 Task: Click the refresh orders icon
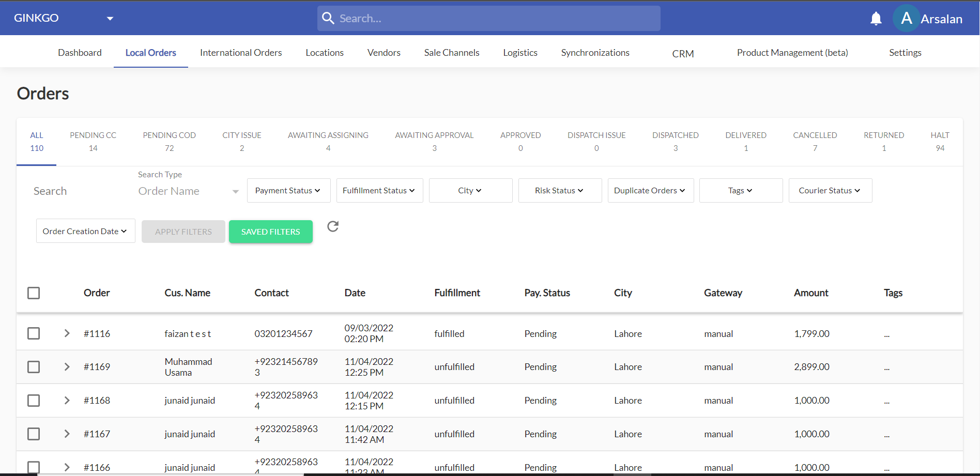[333, 226]
